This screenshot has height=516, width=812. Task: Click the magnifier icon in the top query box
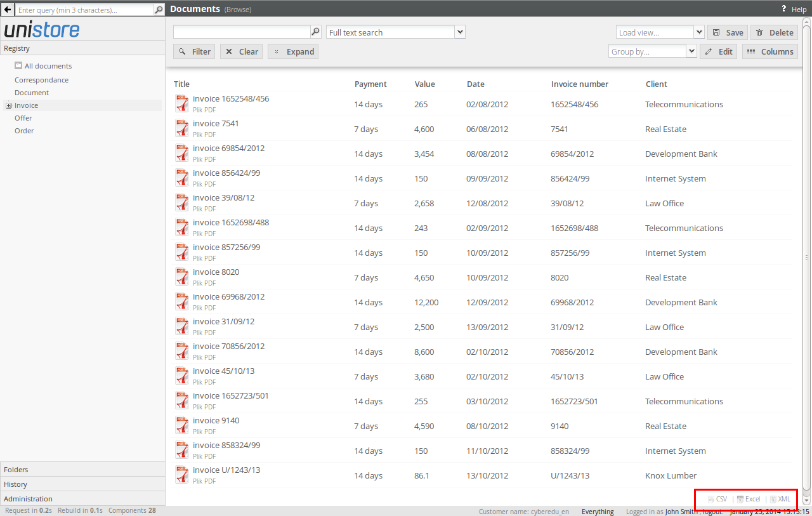(x=159, y=10)
